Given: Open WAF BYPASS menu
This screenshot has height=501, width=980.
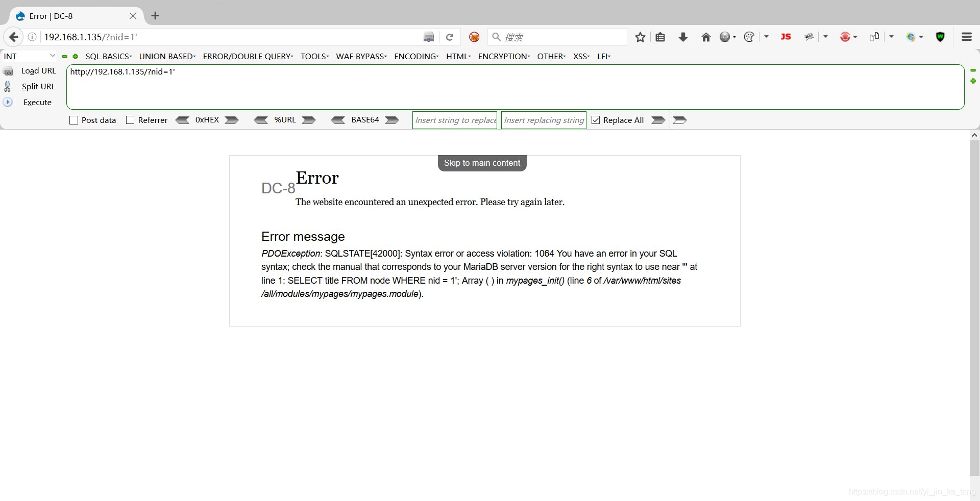Looking at the screenshot, I should pos(361,56).
